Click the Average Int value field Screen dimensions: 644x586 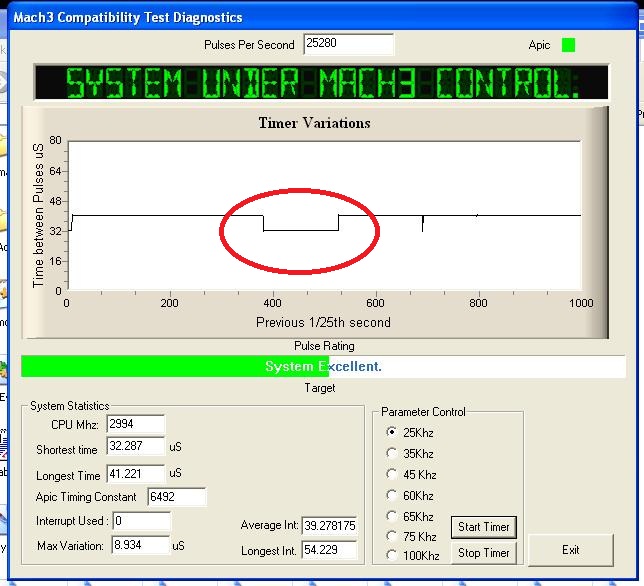click(x=329, y=526)
